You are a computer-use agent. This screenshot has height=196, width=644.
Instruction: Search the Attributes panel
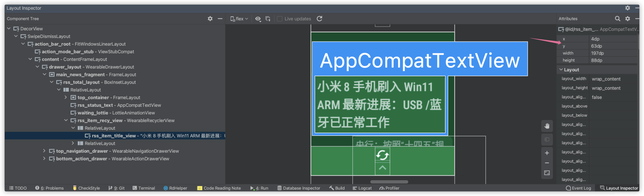(618, 18)
